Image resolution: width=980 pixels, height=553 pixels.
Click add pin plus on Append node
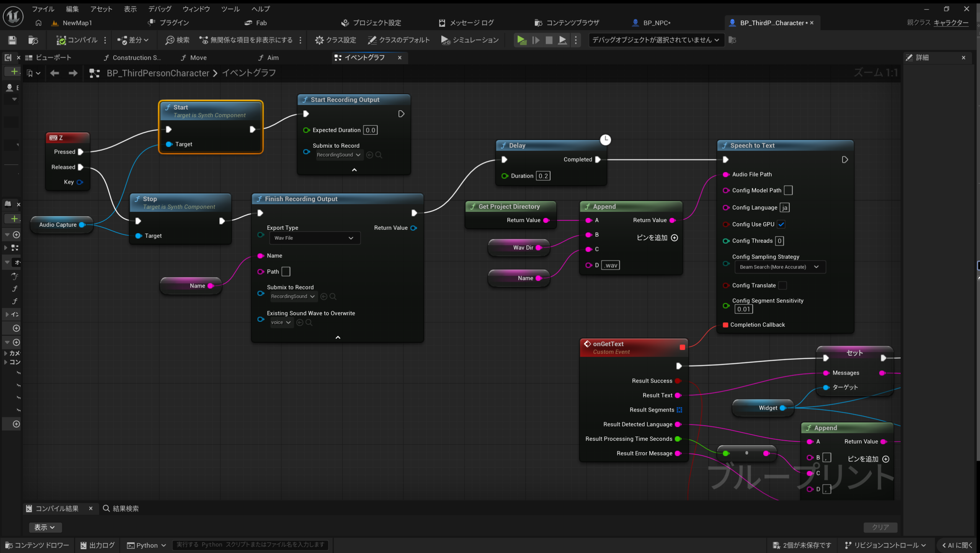pyautogui.click(x=675, y=238)
